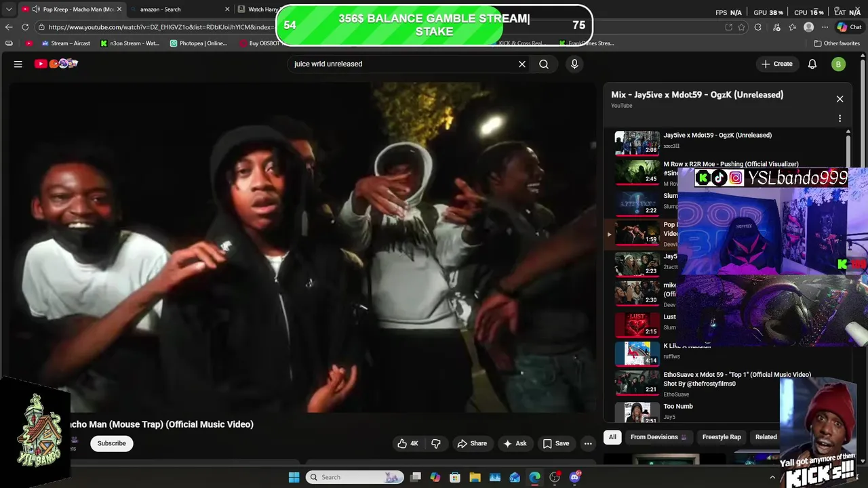Image resolution: width=868 pixels, height=488 pixels.
Task: Add this page to browser favorites star
Action: click(x=742, y=27)
